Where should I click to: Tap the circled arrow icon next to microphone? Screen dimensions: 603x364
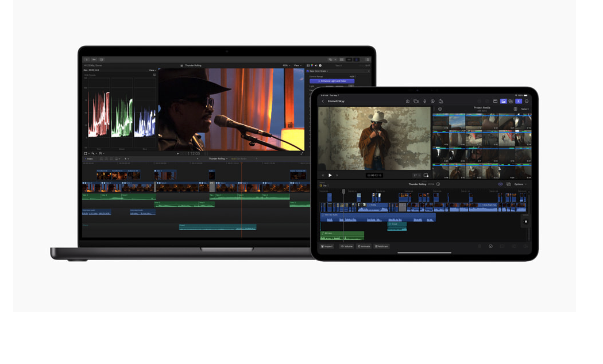click(x=432, y=102)
